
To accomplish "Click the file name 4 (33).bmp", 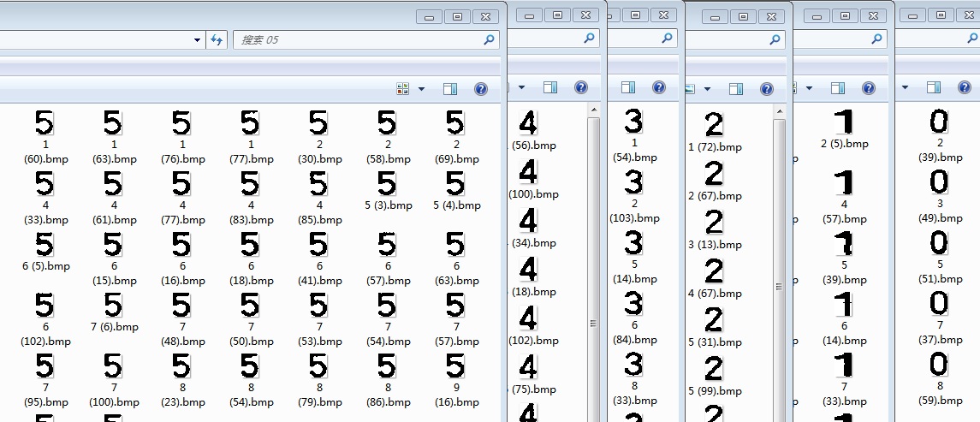I will [x=45, y=212].
